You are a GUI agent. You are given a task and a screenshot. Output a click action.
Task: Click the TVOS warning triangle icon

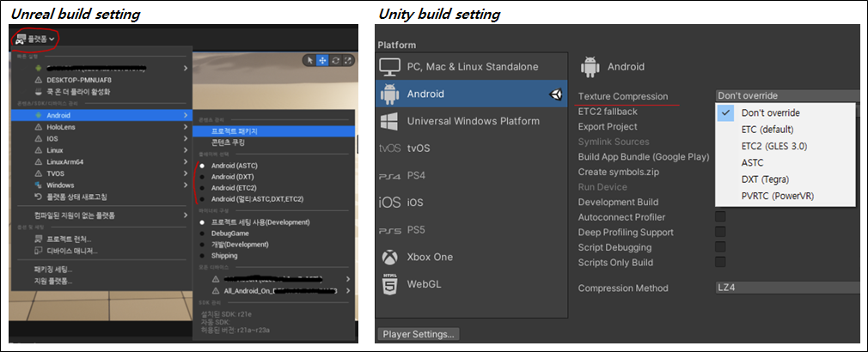[x=38, y=173]
